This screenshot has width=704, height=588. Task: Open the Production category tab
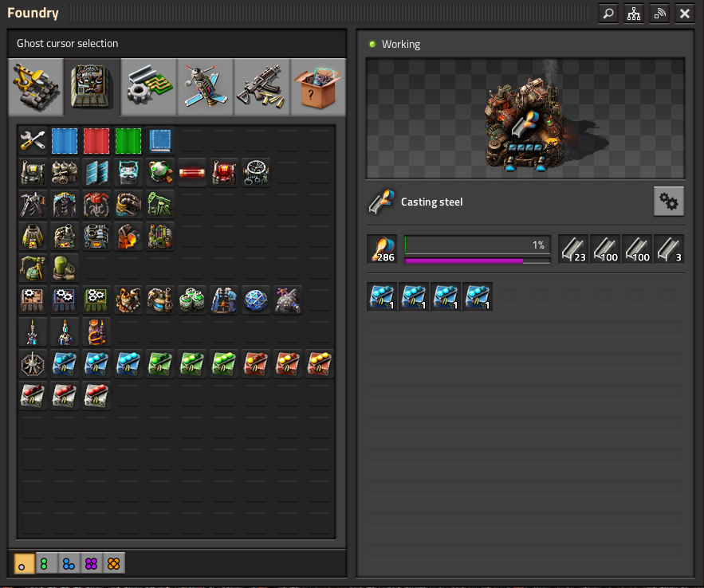92,88
